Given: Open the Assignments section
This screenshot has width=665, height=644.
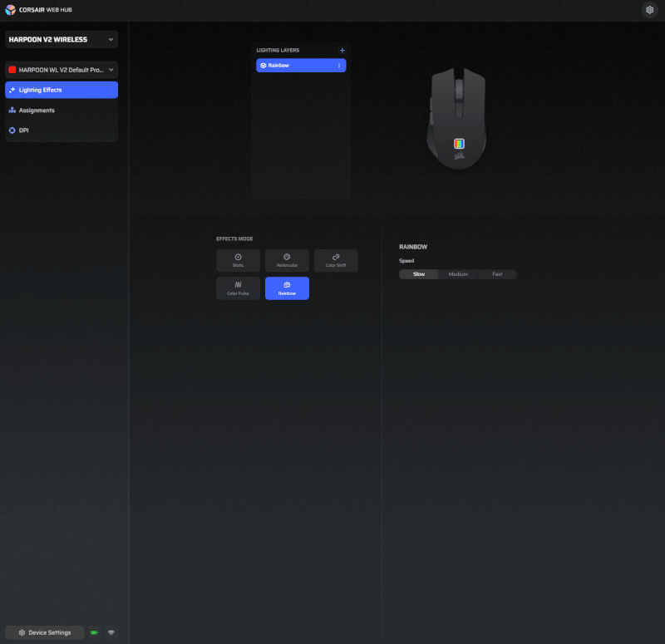Looking at the screenshot, I should pyautogui.click(x=62, y=111).
